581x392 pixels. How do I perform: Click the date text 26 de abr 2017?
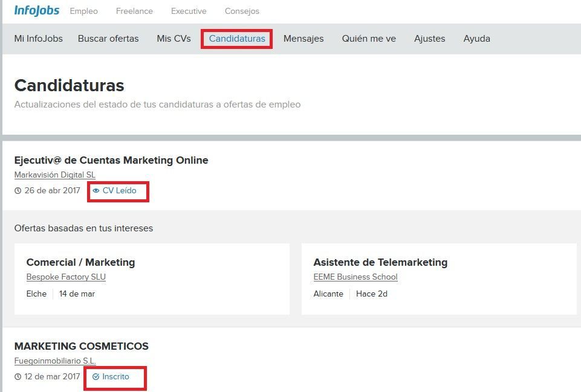52,191
